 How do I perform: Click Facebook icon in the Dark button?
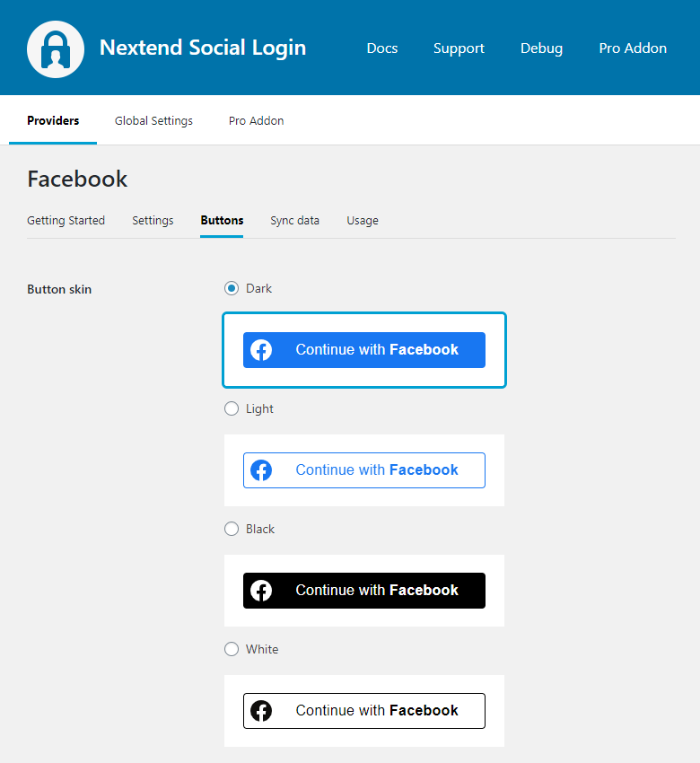(261, 350)
